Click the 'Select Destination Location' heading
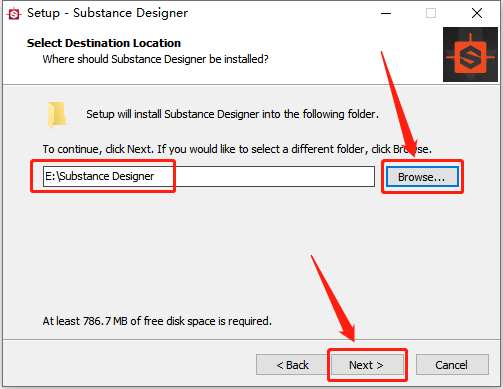The width and height of the screenshot is (503, 389). tap(104, 43)
